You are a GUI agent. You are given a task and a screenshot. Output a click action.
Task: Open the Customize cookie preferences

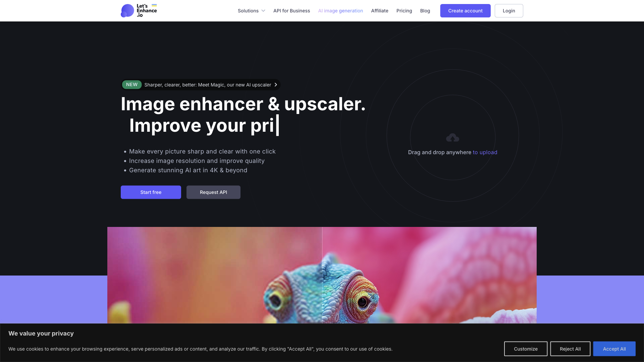click(x=526, y=349)
